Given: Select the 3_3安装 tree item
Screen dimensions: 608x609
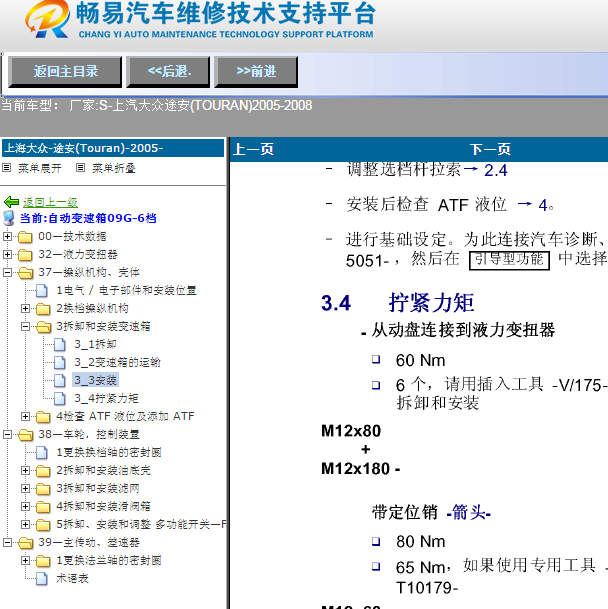Looking at the screenshot, I should point(95,380).
